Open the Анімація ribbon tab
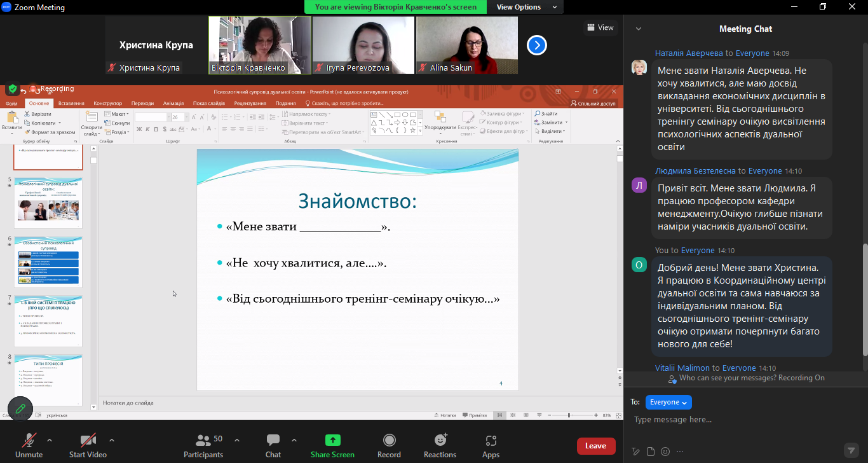 coord(173,103)
